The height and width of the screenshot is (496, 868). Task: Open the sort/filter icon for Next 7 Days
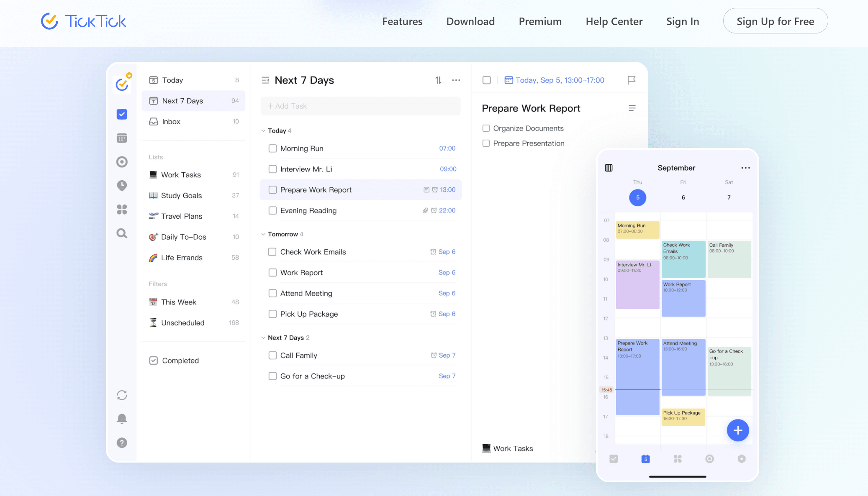[x=438, y=80]
